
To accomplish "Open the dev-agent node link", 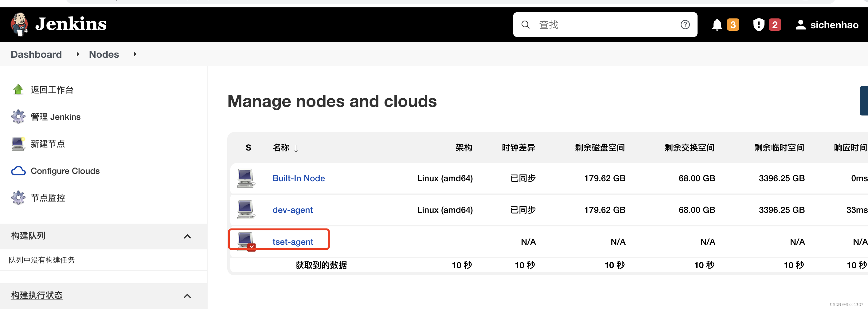I will click(292, 210).
